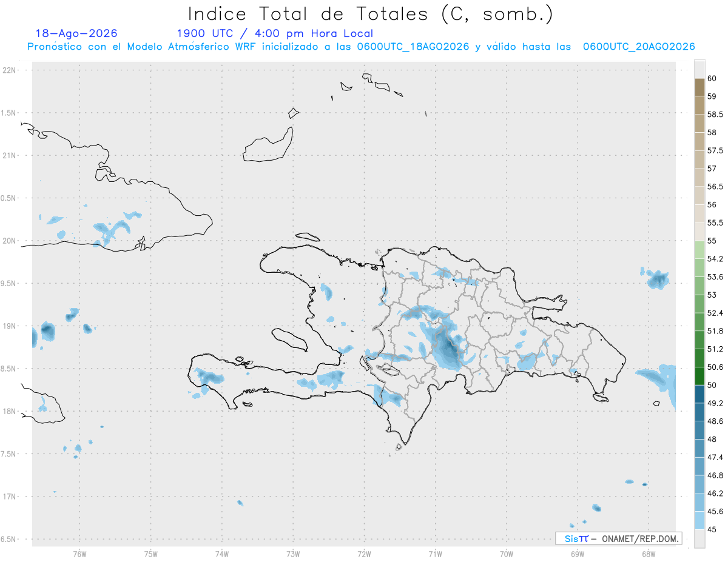Click the longitude axis label '72W'

(364, 554)
